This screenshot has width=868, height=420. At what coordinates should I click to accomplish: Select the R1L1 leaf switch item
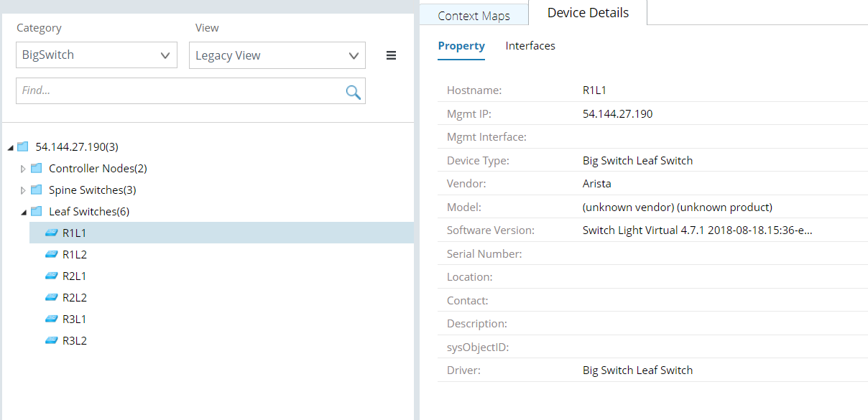74,233
